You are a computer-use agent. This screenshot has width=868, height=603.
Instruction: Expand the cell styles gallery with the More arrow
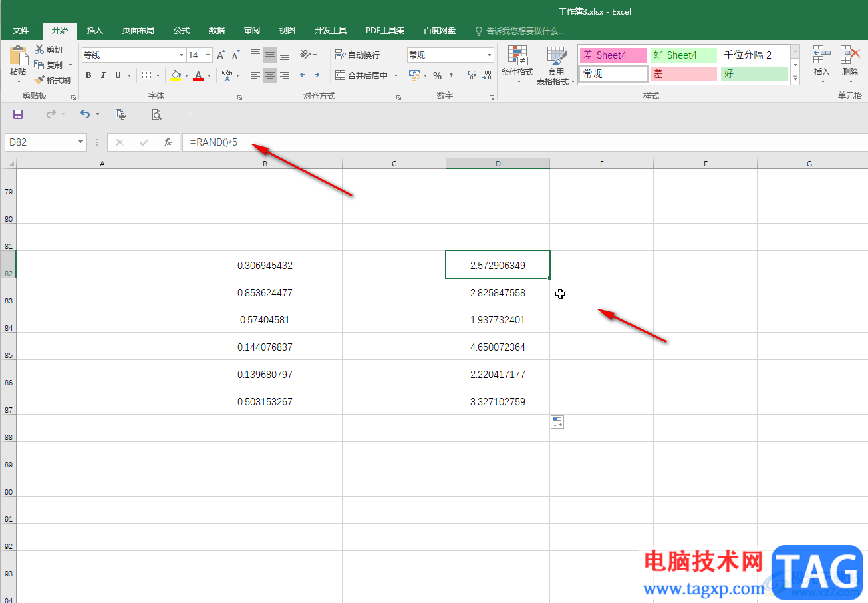point(795,78)
